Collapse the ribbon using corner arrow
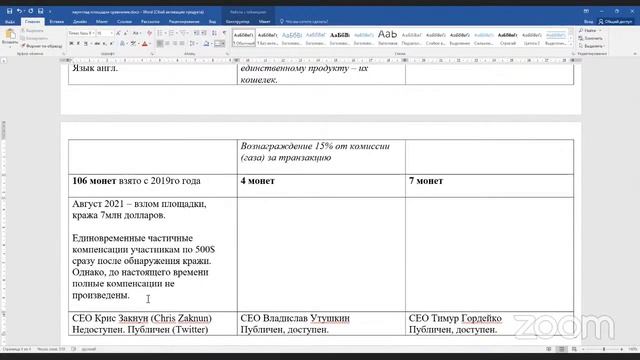 pos(635,54)
